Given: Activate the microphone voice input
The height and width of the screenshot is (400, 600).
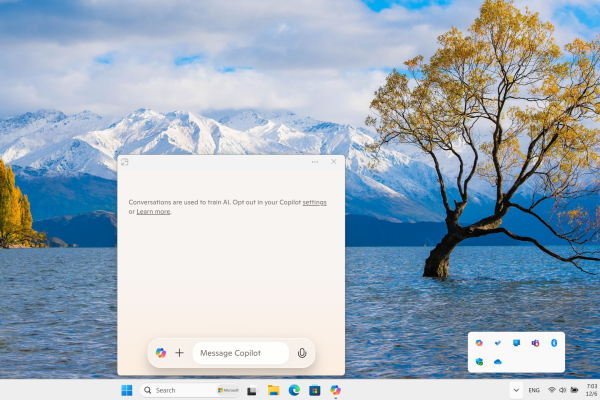Looking at the screenshot, I should tap(302, 353).
